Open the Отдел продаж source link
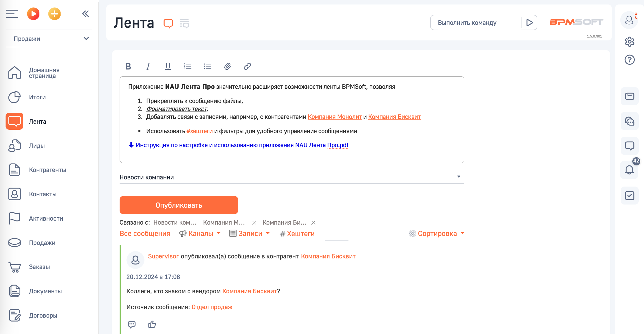 212,307
